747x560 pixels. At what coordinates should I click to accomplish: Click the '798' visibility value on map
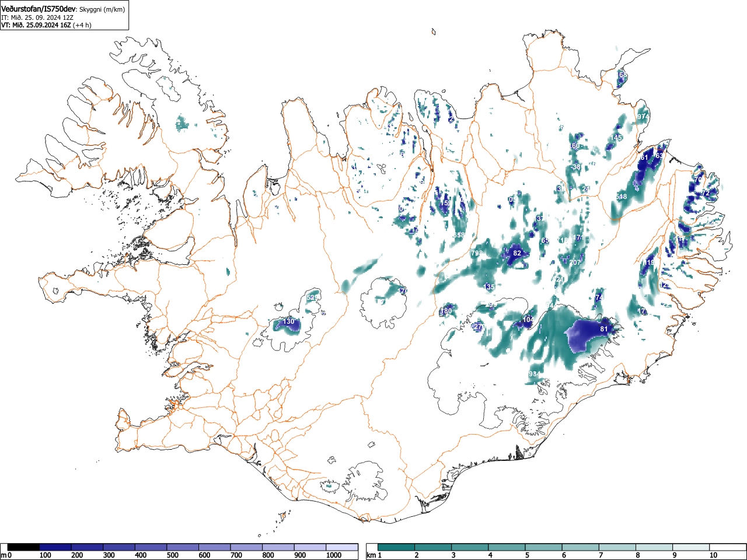click(x=476, y=253)
